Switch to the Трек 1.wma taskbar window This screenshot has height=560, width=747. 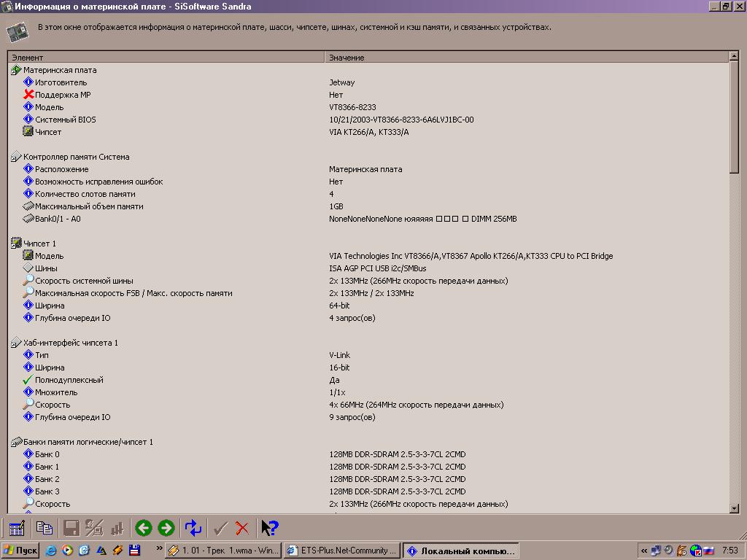pos(222,551)
